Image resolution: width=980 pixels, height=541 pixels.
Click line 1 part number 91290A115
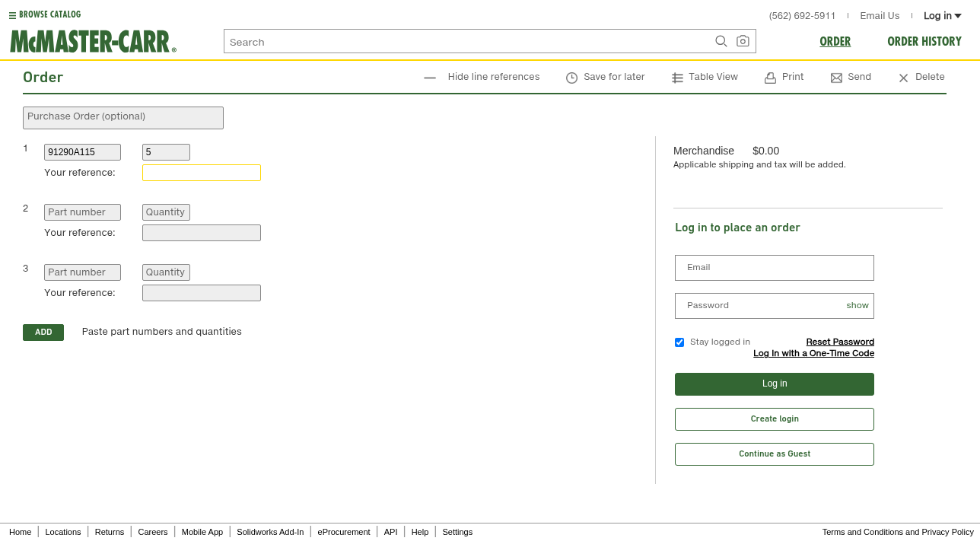(82, 152)
